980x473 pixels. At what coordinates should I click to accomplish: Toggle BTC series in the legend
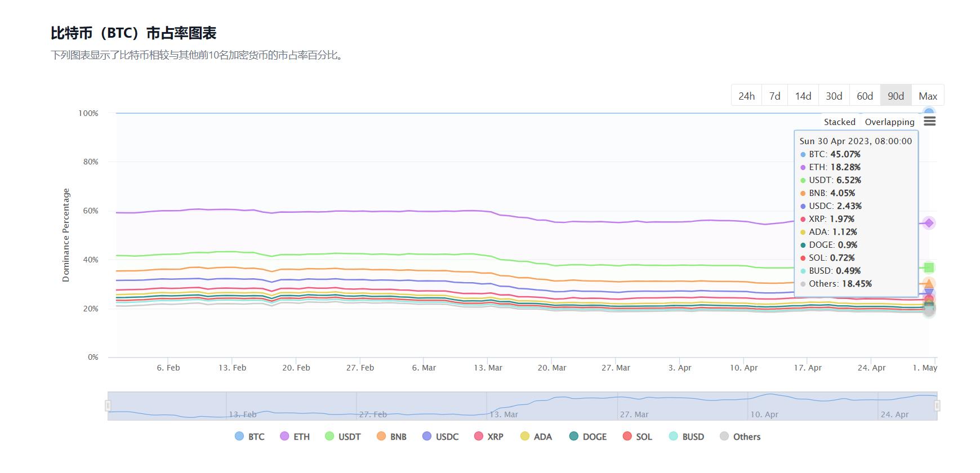pyautogui.click(x=250, y=436)
